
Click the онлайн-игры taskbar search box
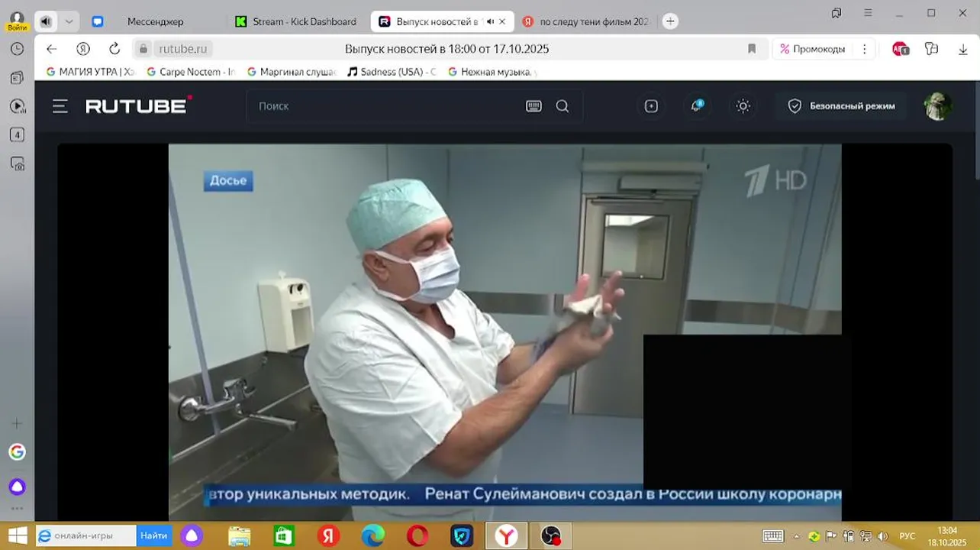(x=85, y=536)
